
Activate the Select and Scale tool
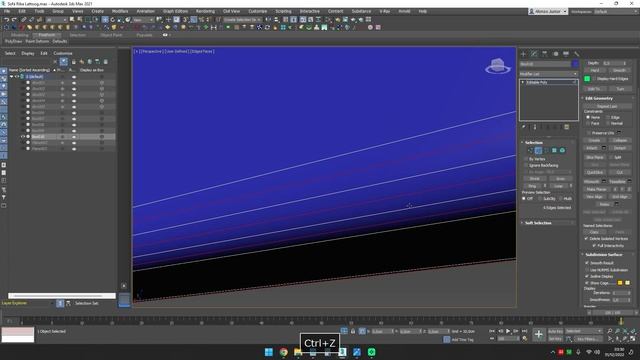coord(120,20)
